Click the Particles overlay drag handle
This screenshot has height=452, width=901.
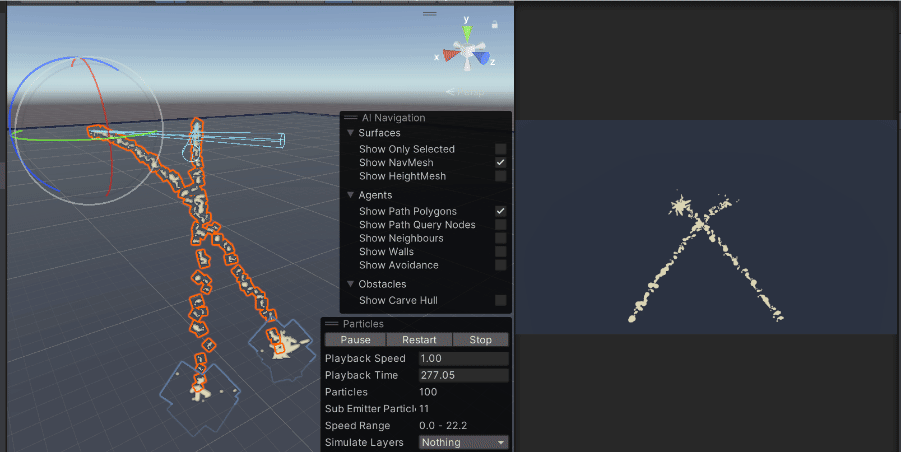(332, 324)
